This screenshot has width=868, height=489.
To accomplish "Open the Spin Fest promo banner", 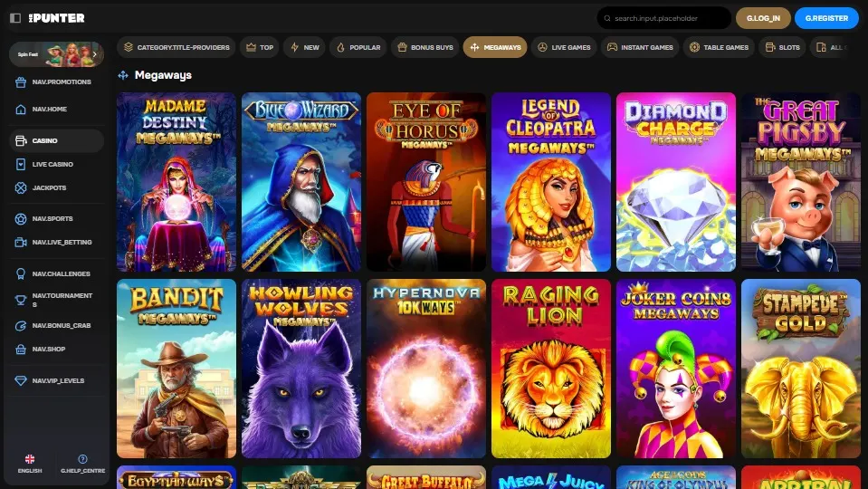I will [x=56, y=54].
